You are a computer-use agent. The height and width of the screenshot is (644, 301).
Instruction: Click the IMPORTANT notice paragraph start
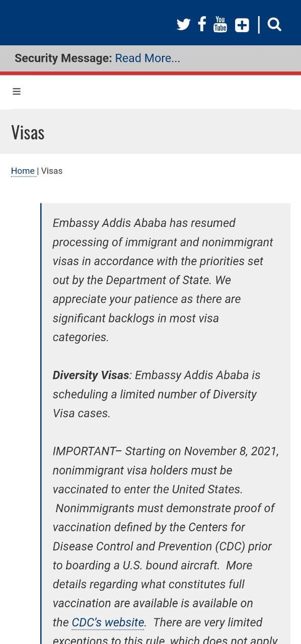click(x=84, y=451)
